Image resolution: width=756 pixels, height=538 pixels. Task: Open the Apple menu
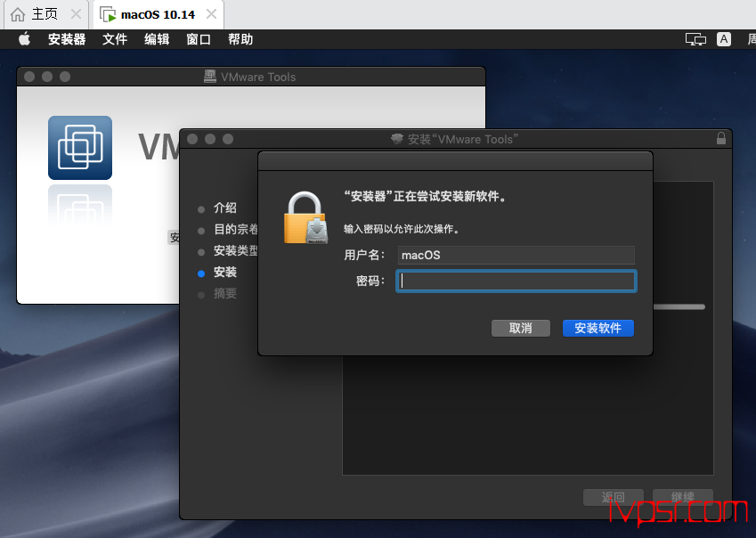(x=24, y=39)
